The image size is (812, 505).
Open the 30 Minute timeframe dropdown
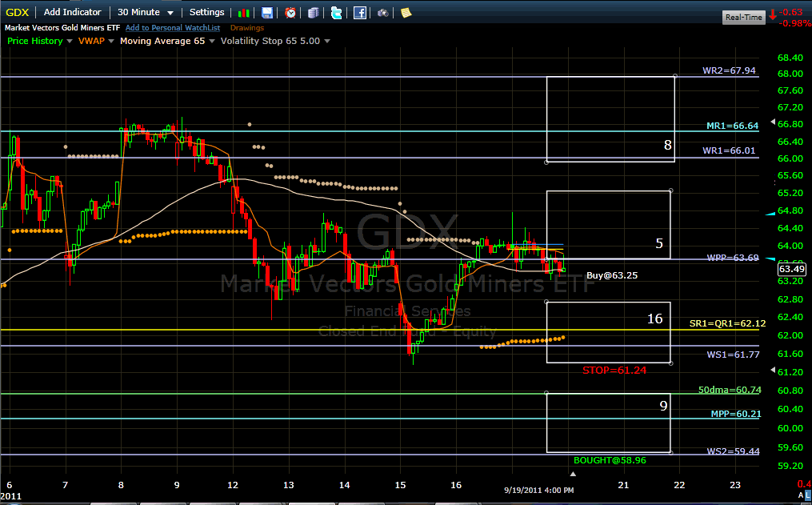(146, 12)
